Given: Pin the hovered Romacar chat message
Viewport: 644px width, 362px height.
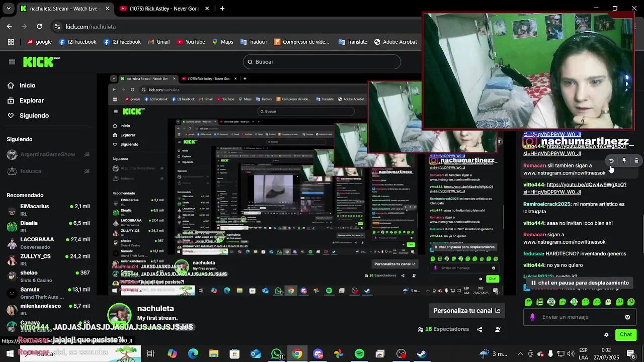Looking at the screenshot, I should click(624, 161).
